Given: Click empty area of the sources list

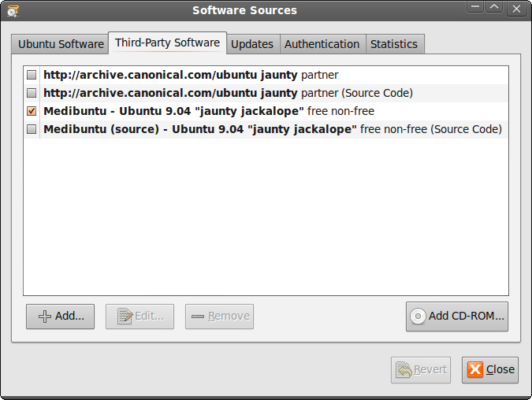Looking at the screenshot, I should [x=266, y=220].
